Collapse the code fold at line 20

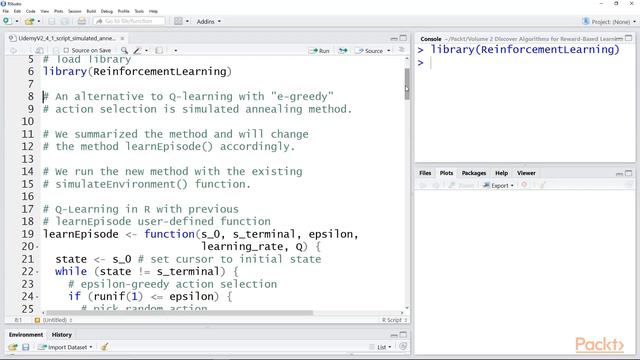pyautogui.click(x=38, y=247)
